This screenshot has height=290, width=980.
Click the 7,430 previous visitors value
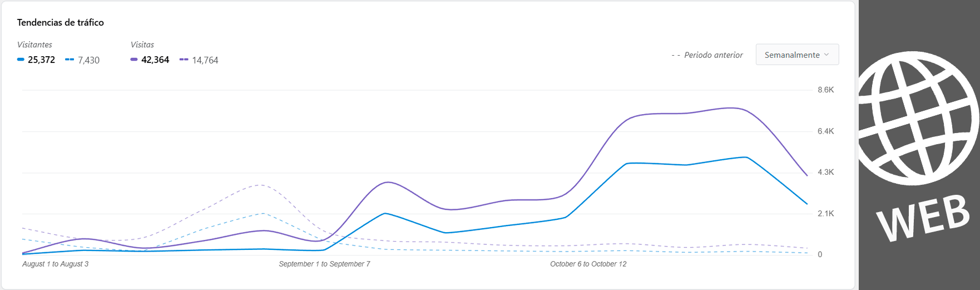[89, 60]
